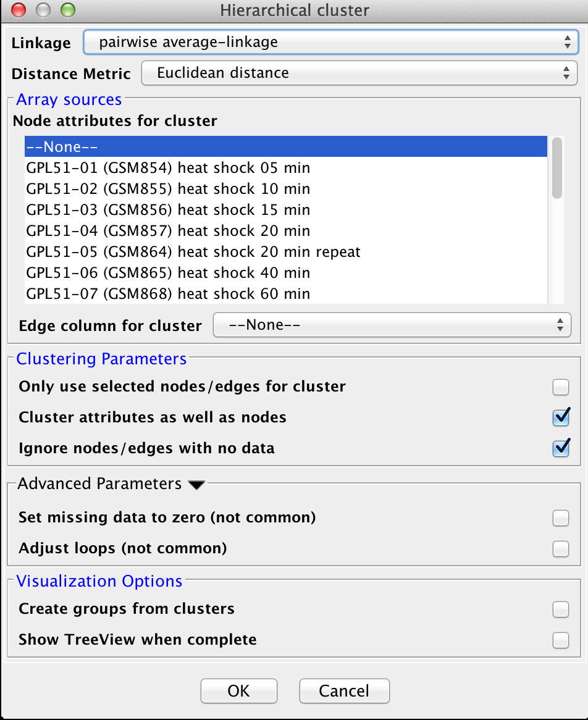Click the OK button
The width and height of the screenshot is (588, 720).
tap(239, 690)
